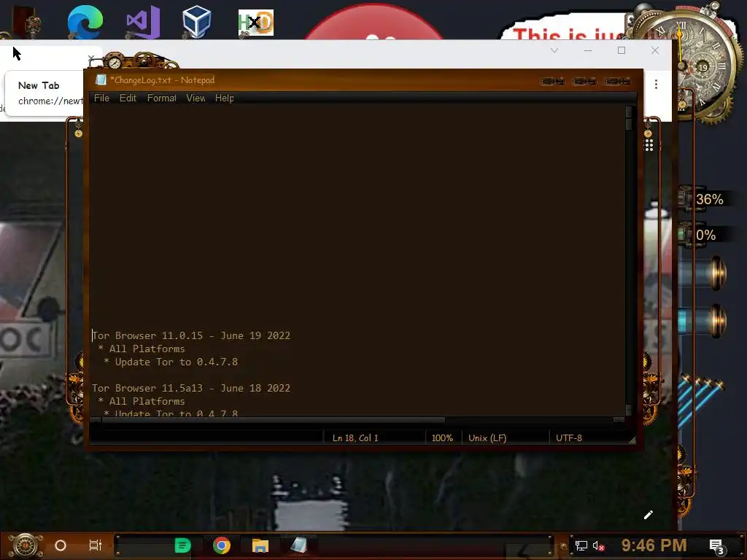Open Google apps grid in Chrome
The image size is (747, 560).
tap(649, 145)
